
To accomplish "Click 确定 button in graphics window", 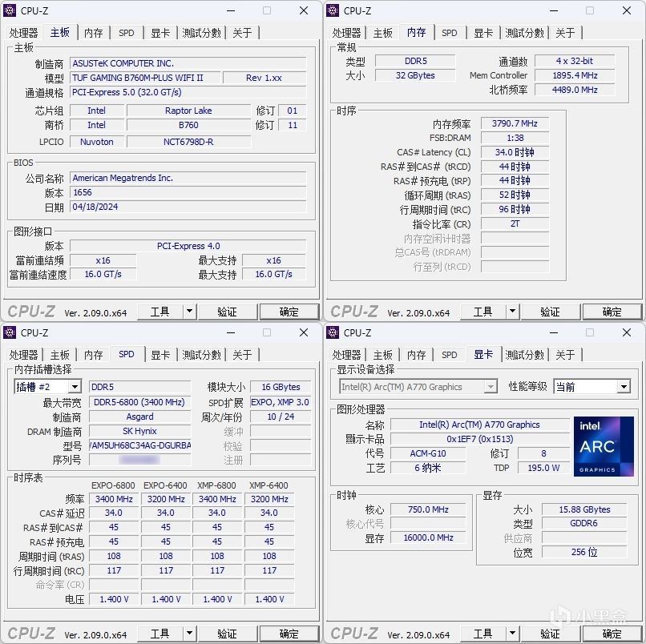I will pos(612,634).
